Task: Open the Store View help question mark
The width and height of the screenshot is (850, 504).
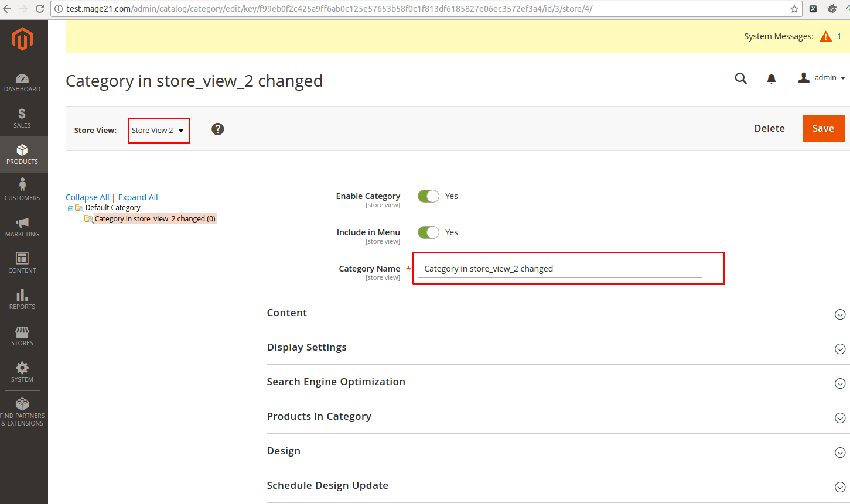Action: [217, 129]
